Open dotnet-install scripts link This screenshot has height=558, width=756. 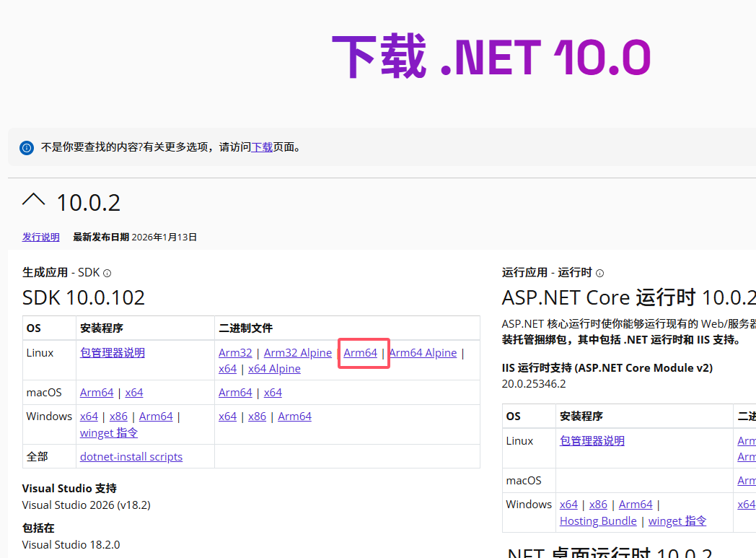(131, 456)
